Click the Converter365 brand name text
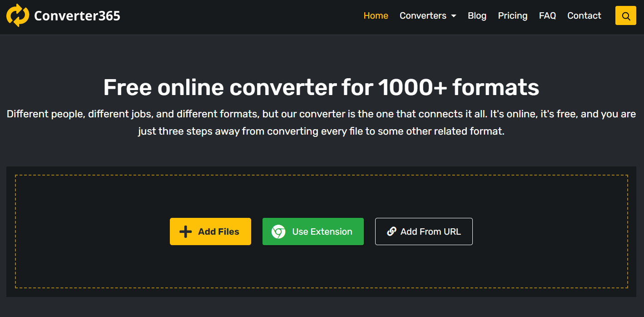The height and width of the screenshot is (317, 644). click(x=77, y=16)
